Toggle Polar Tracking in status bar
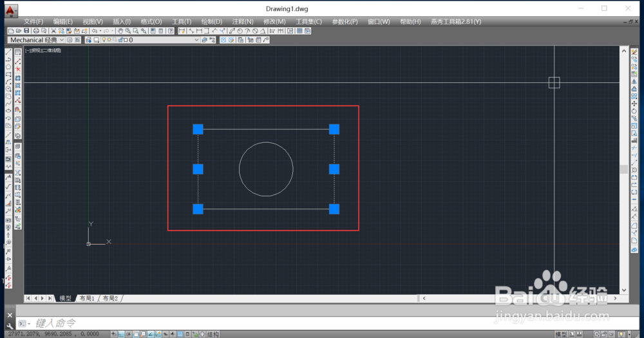The width and height of the screenshot is (644, 338). pos(129,334)
